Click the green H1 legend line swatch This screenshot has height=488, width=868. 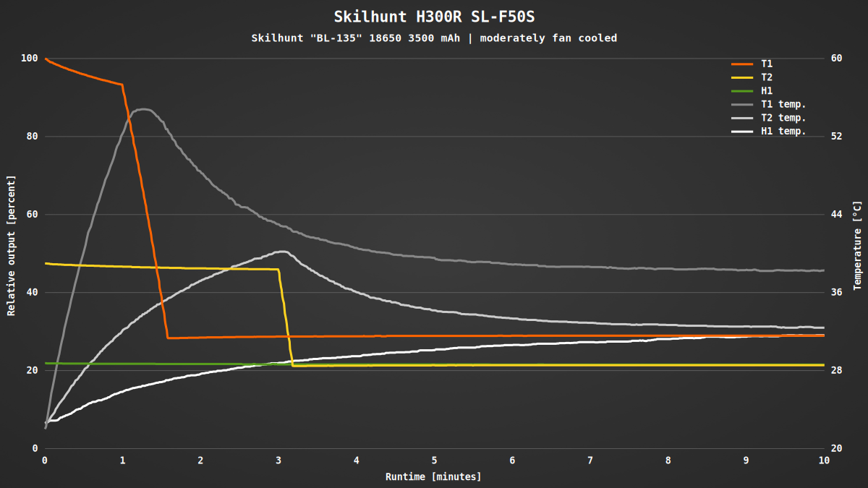743,91
